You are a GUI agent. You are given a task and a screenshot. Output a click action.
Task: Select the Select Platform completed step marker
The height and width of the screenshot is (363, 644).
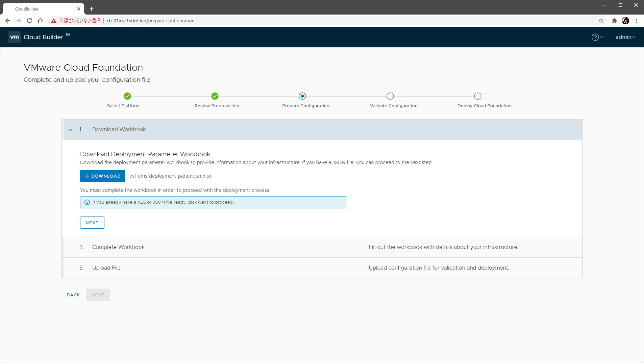(127, 96)
